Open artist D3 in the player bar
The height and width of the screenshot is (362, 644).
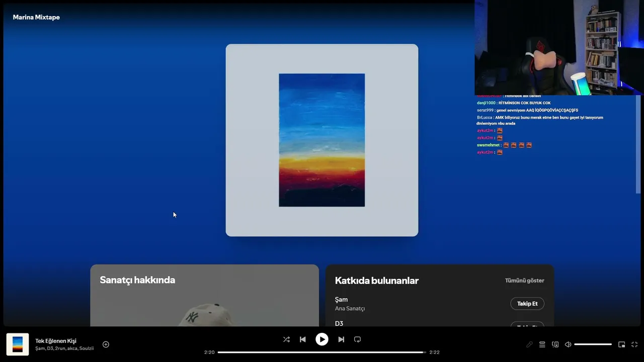pos(50,348)
